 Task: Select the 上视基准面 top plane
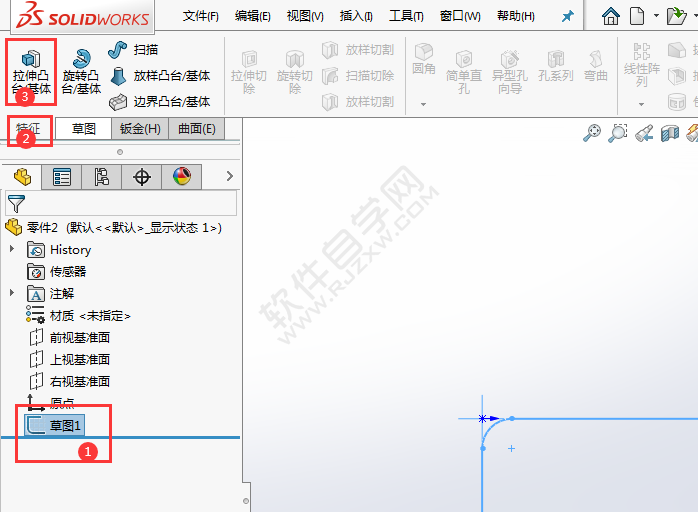(x=69, y=359)
